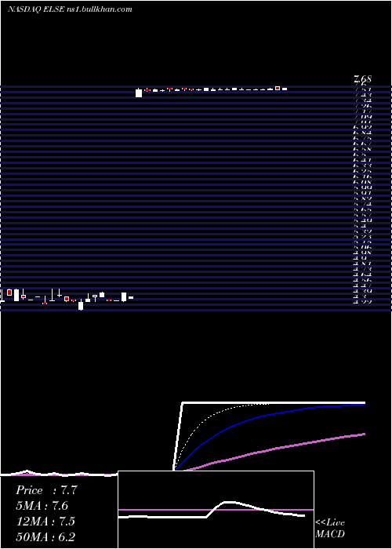Viewport: 392px width, 549px height.
Task: Click the large white gap-up candle
Action: point(139,93)
